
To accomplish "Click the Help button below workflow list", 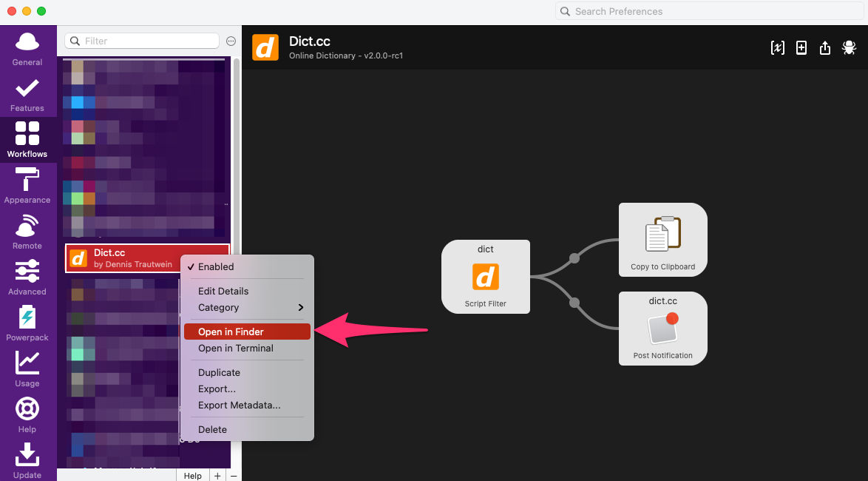I will coord(193,476).
